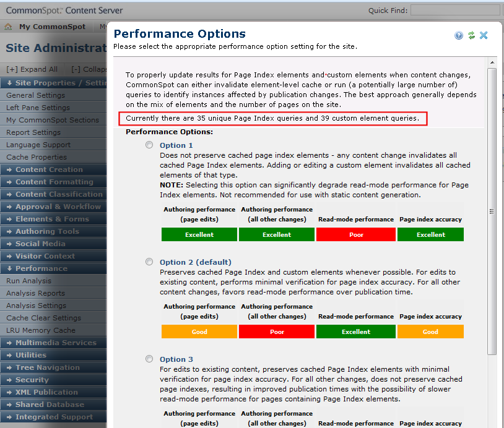Screen dimensions: 504x428
Task: Go to the My CommonSpot tab
Action: click(x=52, y=27)
